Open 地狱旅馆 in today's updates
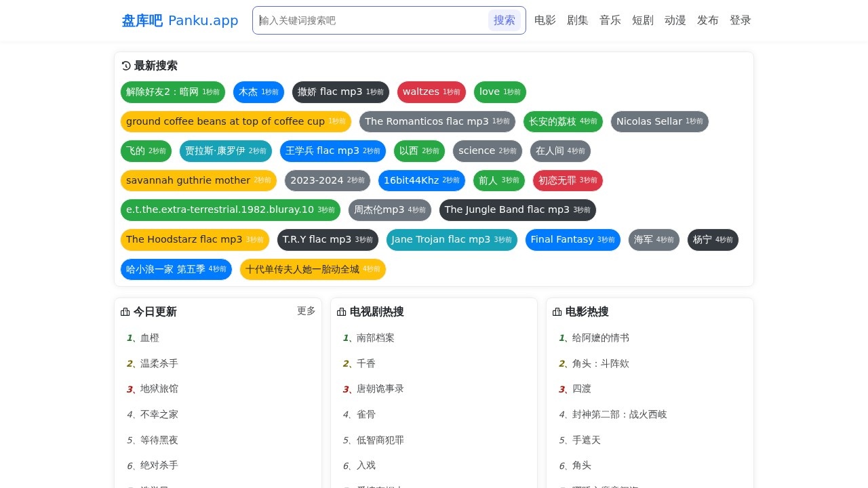The width and height of the screenshot is (868, 488). [x=159, y=388]
